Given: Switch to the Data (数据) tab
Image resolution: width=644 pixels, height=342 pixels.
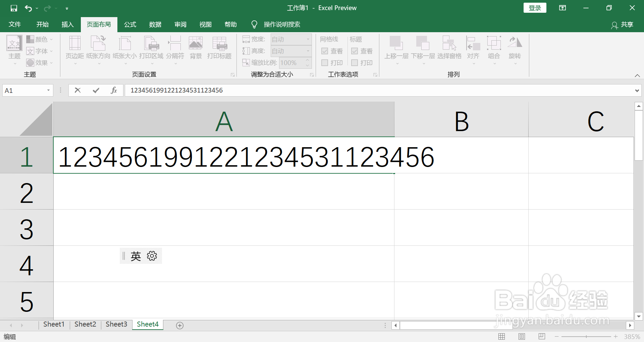Looking at the screenshot, I should click(x=155, y=24).
